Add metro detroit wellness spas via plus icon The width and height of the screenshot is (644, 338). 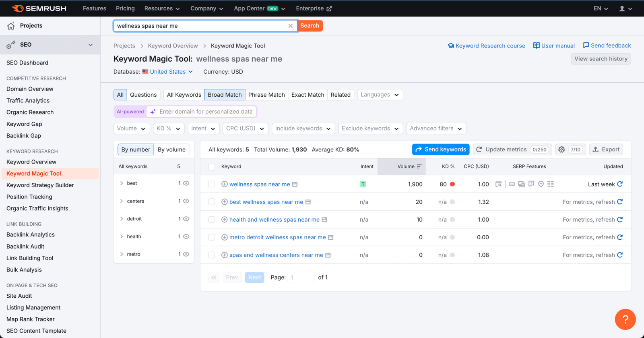click(x=225, y=237)
